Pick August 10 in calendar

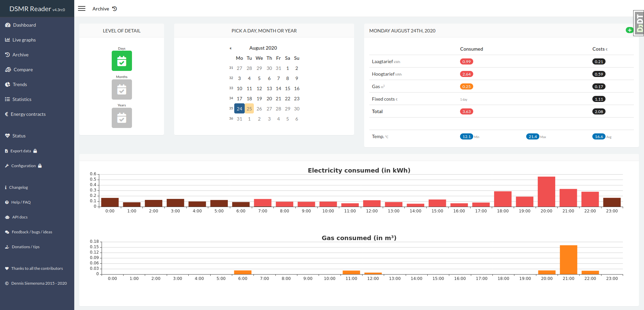click(x=239, y=88)
